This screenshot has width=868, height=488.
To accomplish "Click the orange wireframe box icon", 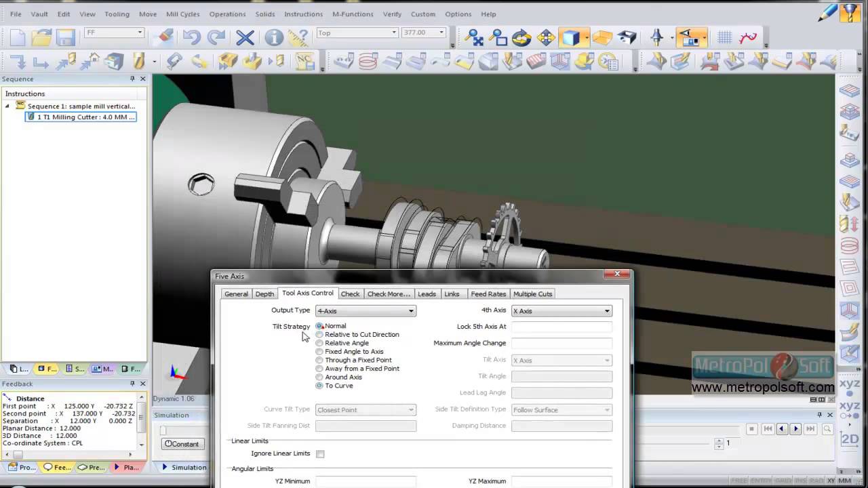I will (x=602, y=37).
